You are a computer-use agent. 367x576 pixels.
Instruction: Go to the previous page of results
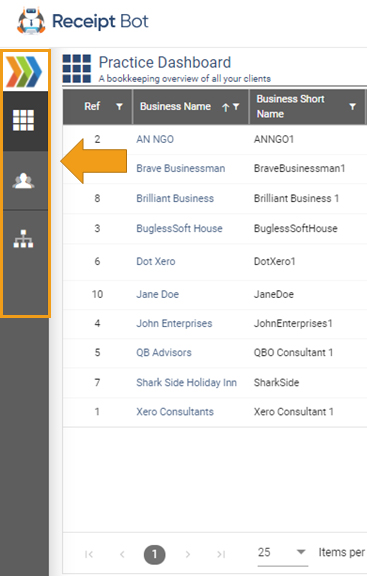click(x=122, y=554)
